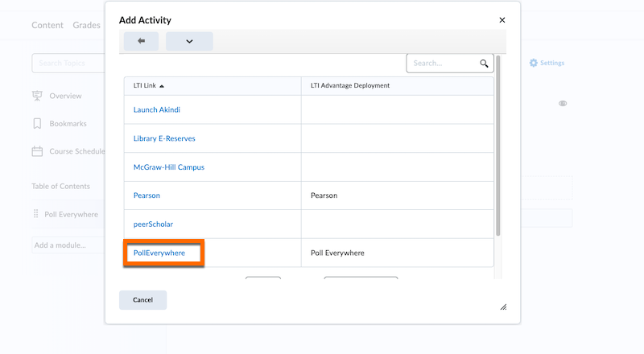
Task: Open Table of Contents
Action: click(60, 187)
